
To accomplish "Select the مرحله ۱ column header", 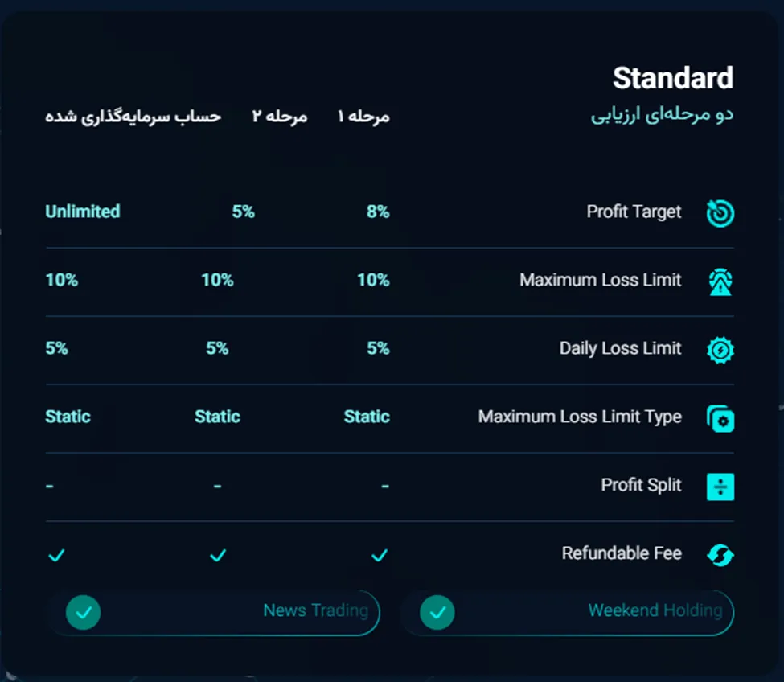I will pyautogui.click(x=363, y=117).
